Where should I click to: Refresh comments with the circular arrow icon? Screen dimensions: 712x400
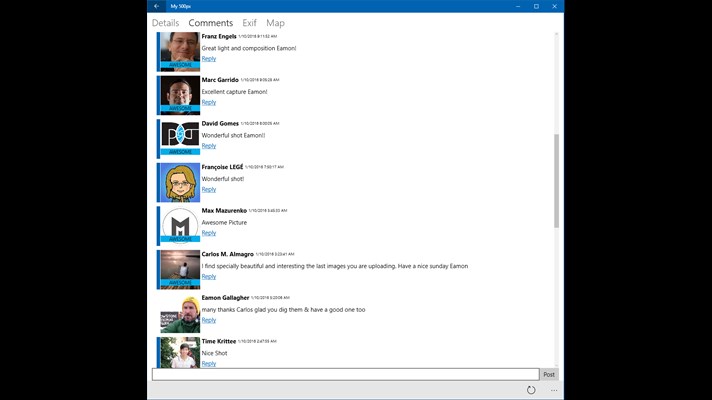click(x=531, y=390)
